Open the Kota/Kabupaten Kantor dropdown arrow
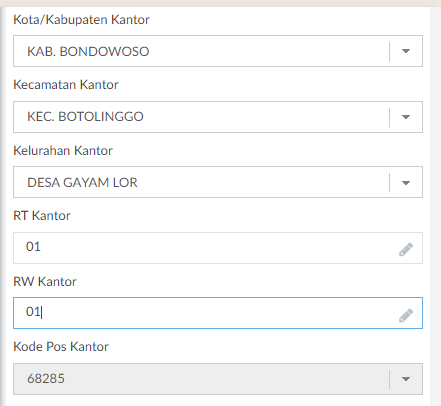 tap(406, 51)
